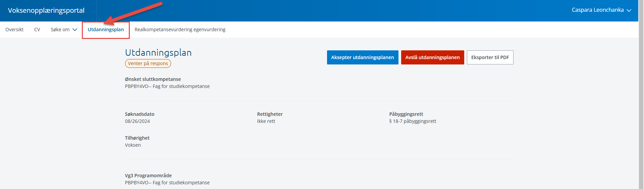Click the Vg3 Programområde label
The height and width of the screenshot is (189, 644).
pos(148,176)
